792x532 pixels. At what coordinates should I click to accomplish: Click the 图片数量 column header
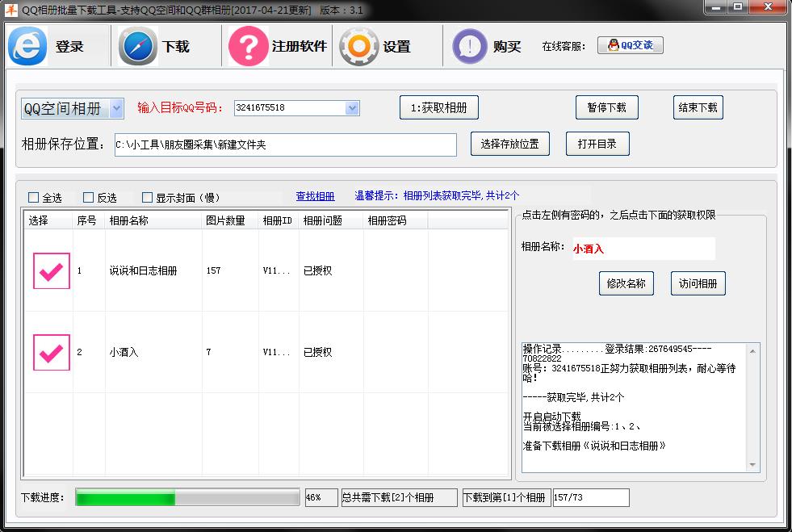[x=230, y=220]
